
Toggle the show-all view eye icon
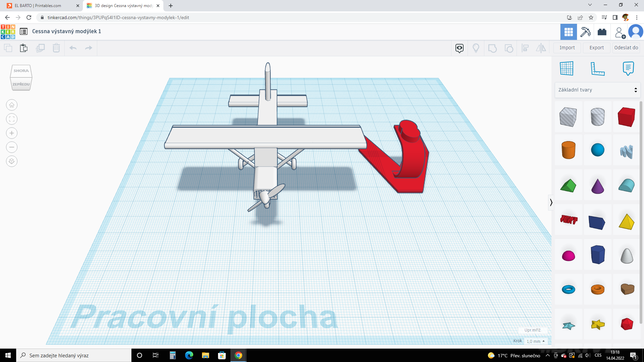(x=460, y=48)
